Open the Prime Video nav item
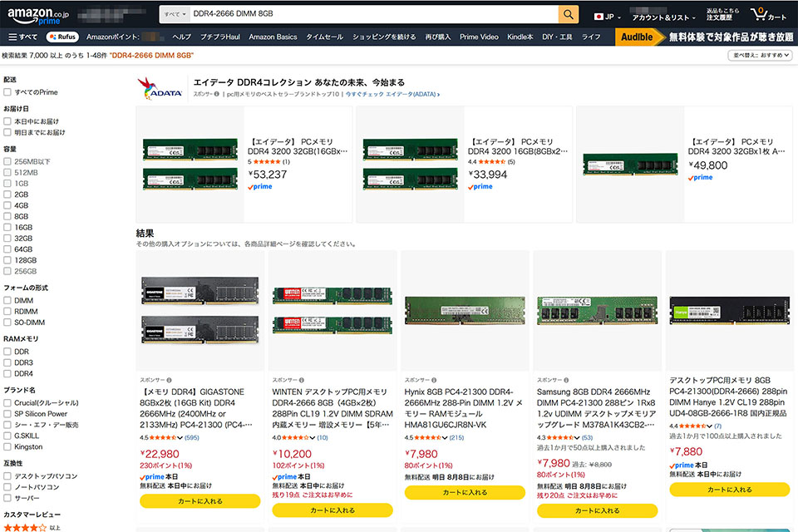 479,37
